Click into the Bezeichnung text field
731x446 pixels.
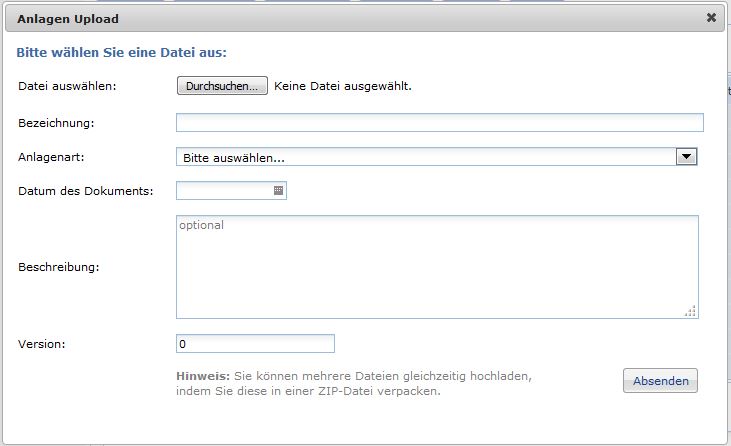point(440,123)
